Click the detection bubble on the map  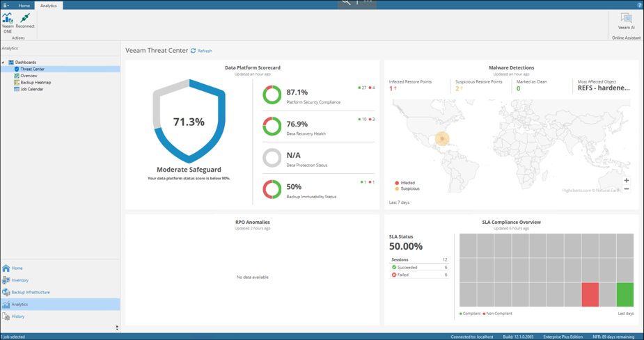click(x=442, y=139)
